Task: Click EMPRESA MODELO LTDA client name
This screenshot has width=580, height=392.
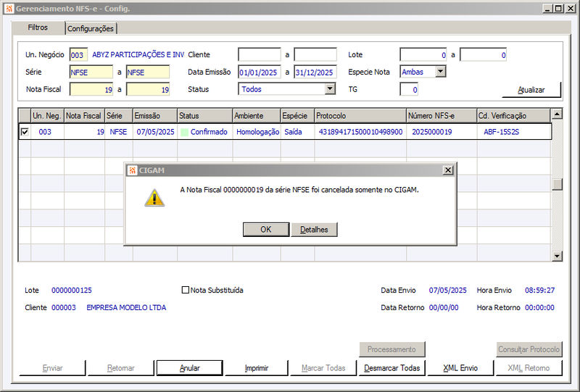Action: pos(126,308)
